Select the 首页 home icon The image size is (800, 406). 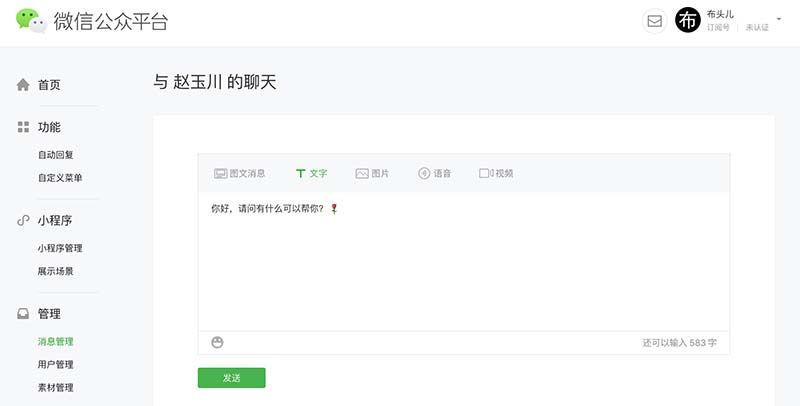pyautogui.click(x=23, y=85)
